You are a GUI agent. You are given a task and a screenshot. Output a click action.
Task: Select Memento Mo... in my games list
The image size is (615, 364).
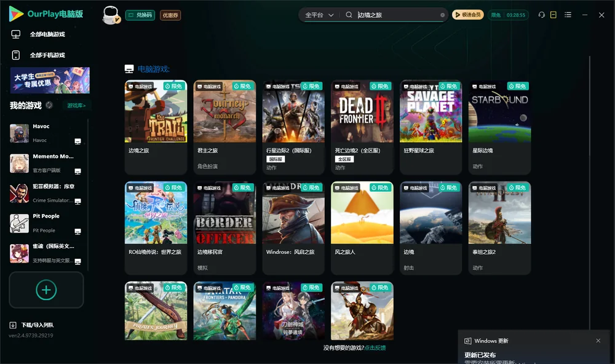[x=46, y=163]
